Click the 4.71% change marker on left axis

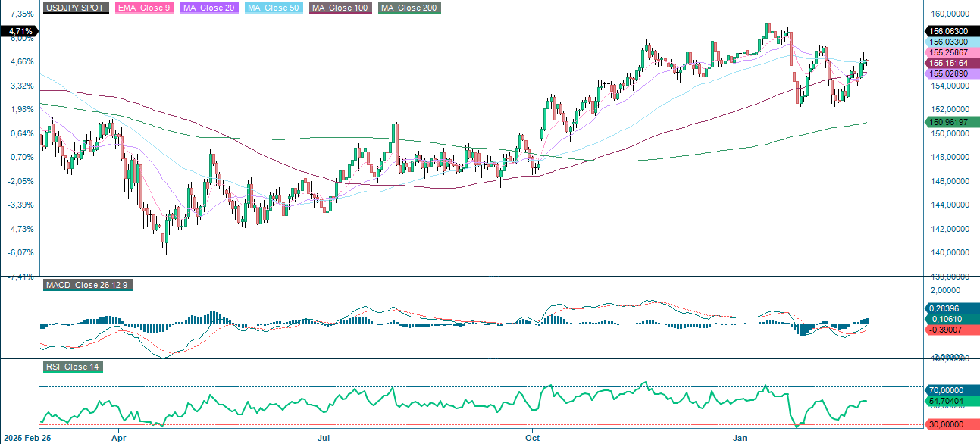coord(17,32)
